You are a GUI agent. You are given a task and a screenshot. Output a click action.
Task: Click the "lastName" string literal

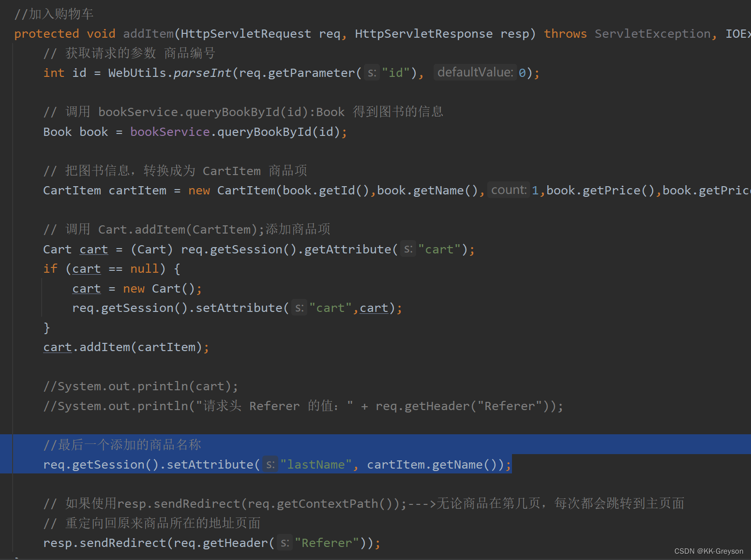[x=316, y=465]
